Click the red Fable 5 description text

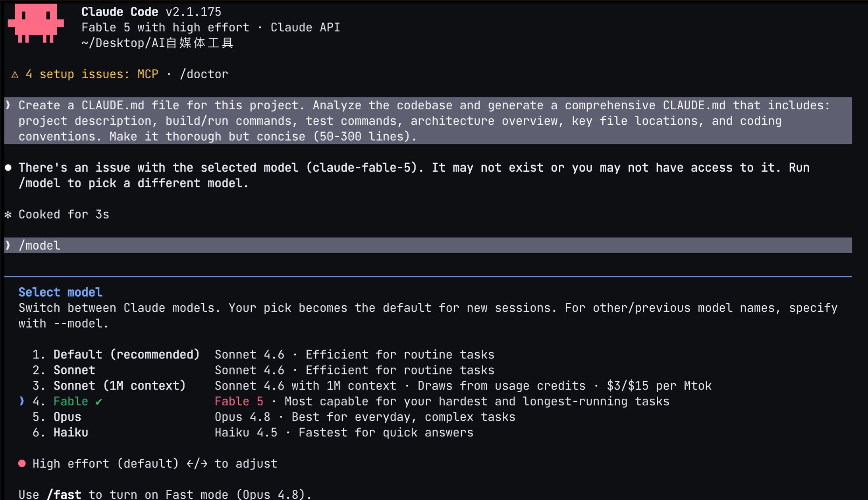tap(239, 401)
